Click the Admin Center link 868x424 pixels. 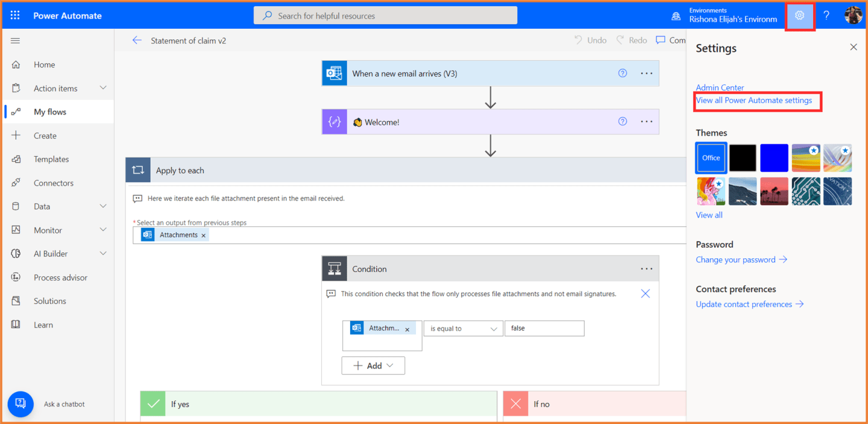pyautogui.click(x=720, y=87)
